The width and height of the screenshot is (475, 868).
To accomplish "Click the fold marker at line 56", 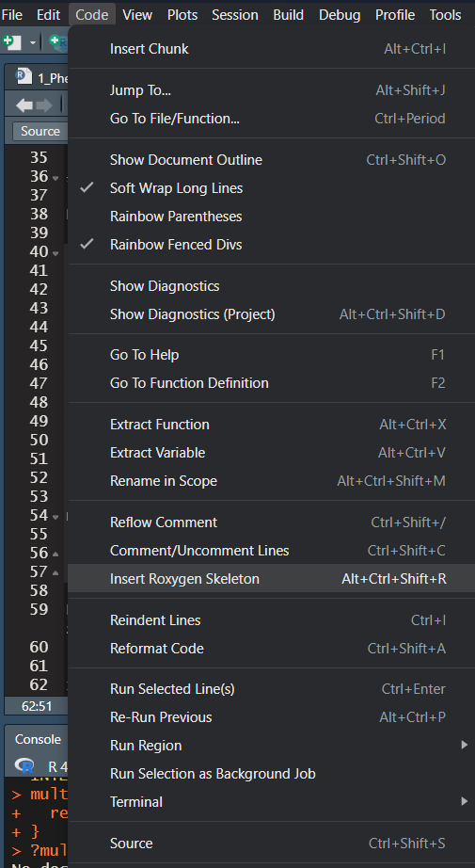I will (55, 554).
